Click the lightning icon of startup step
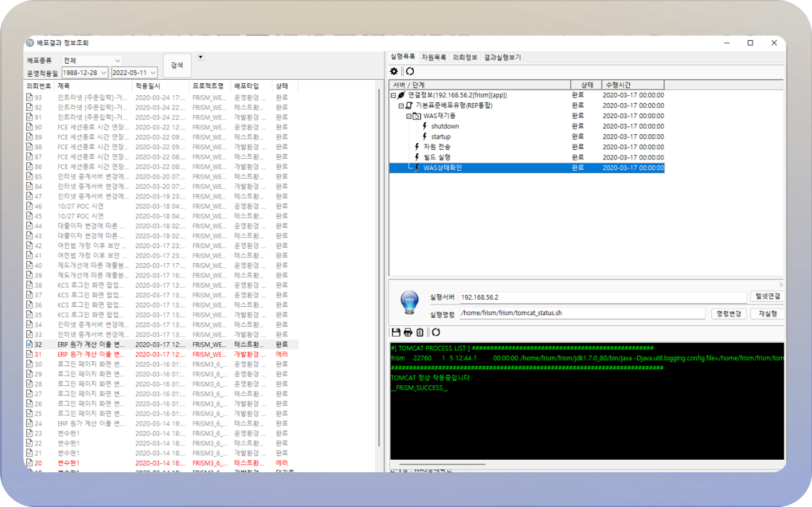This screenshot has height=507, width=812. (x=425, y=137)
